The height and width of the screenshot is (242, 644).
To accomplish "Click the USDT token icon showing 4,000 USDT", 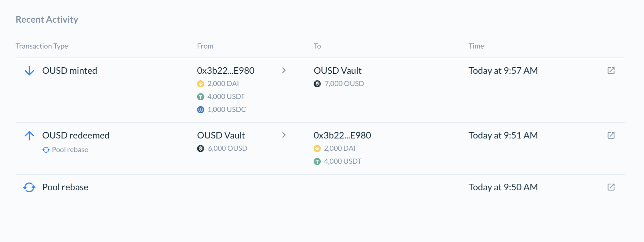I will (201, 96).
